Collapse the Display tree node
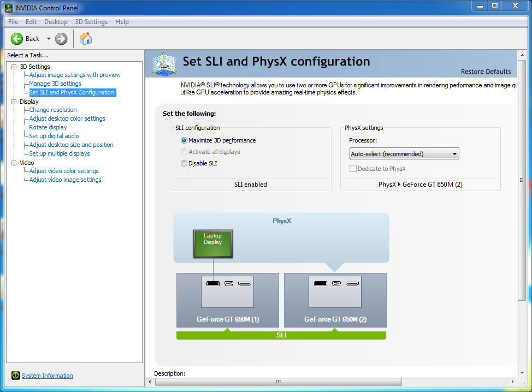 14,102
